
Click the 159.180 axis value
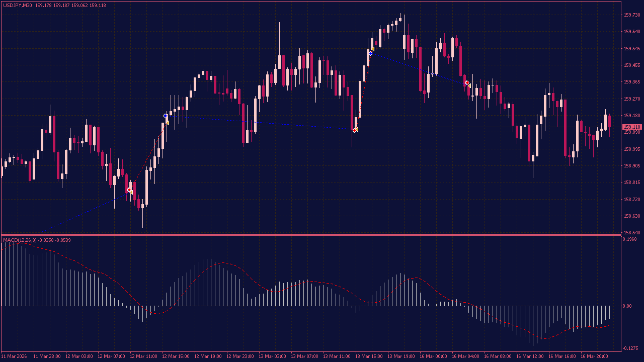(631, 116)
